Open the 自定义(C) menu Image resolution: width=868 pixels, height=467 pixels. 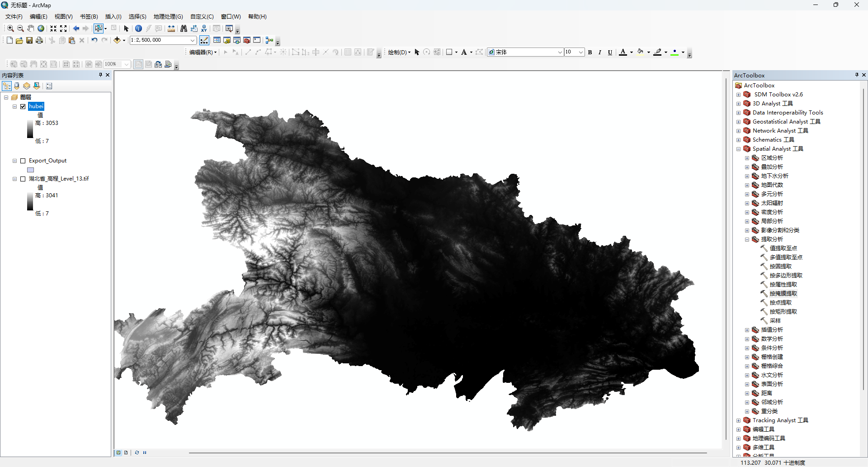point(202,17)
